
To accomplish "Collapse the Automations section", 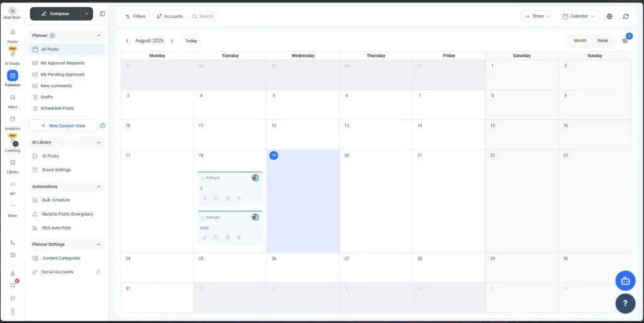I will pyautogui.click(x=99, y=187).
